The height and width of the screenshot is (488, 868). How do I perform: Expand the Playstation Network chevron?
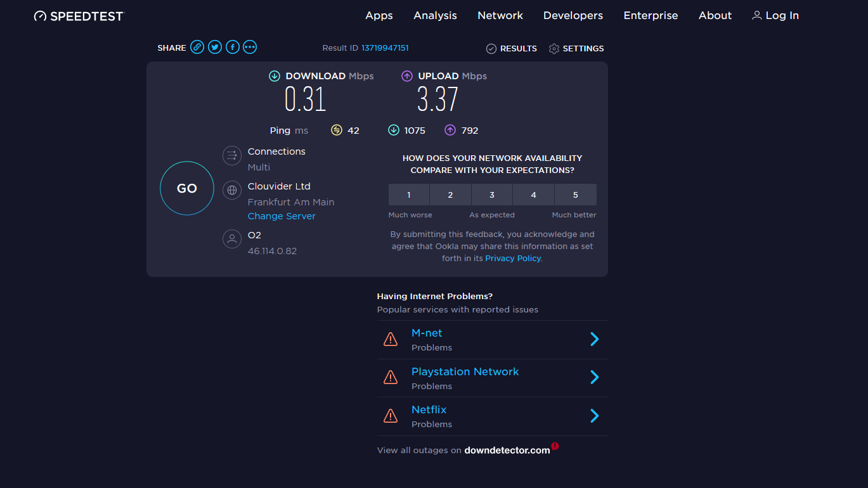point(595,377)
